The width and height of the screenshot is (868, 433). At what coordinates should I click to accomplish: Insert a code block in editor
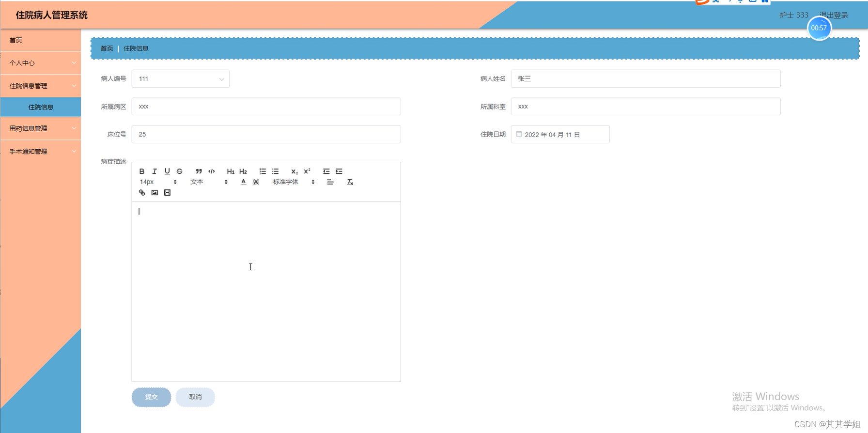pos(212,171)
